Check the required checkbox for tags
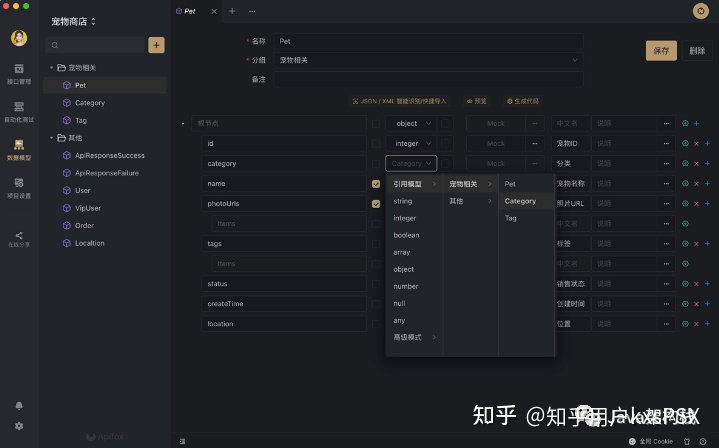 click(376, 243)
